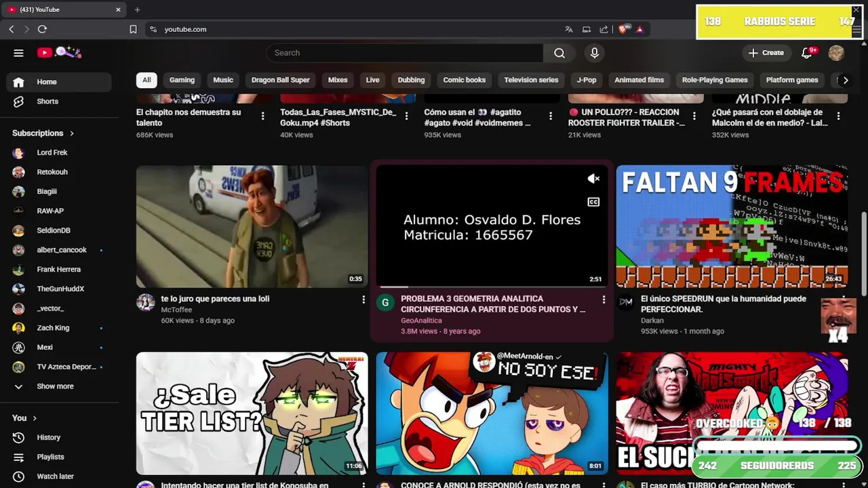
Task: Open Retokouh subscription
Action: (x=58, y=172)
